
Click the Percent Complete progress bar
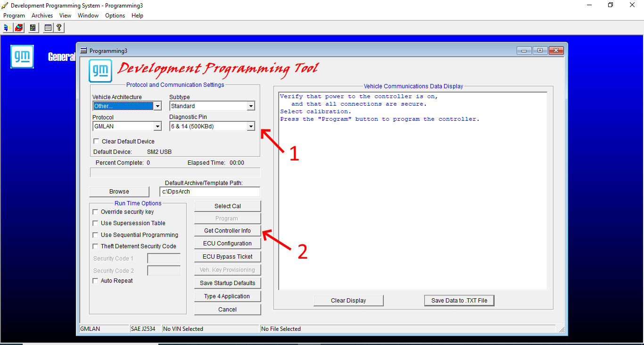[x=175, y=173]
